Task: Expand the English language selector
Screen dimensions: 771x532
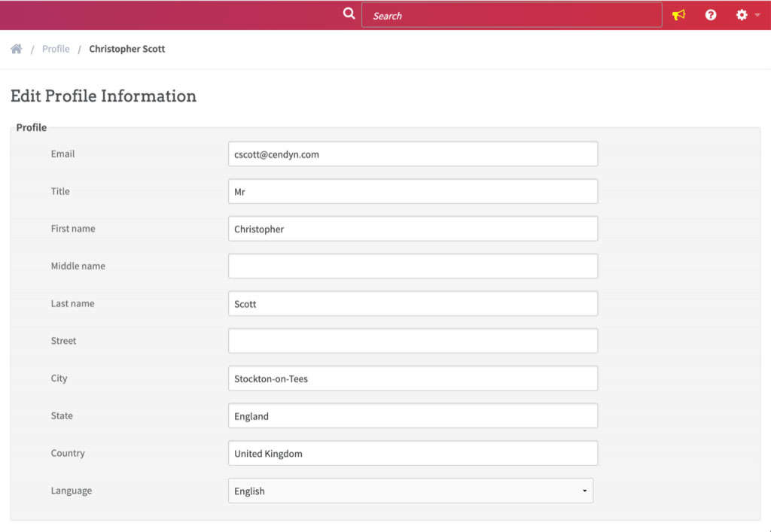Action: 584,491
